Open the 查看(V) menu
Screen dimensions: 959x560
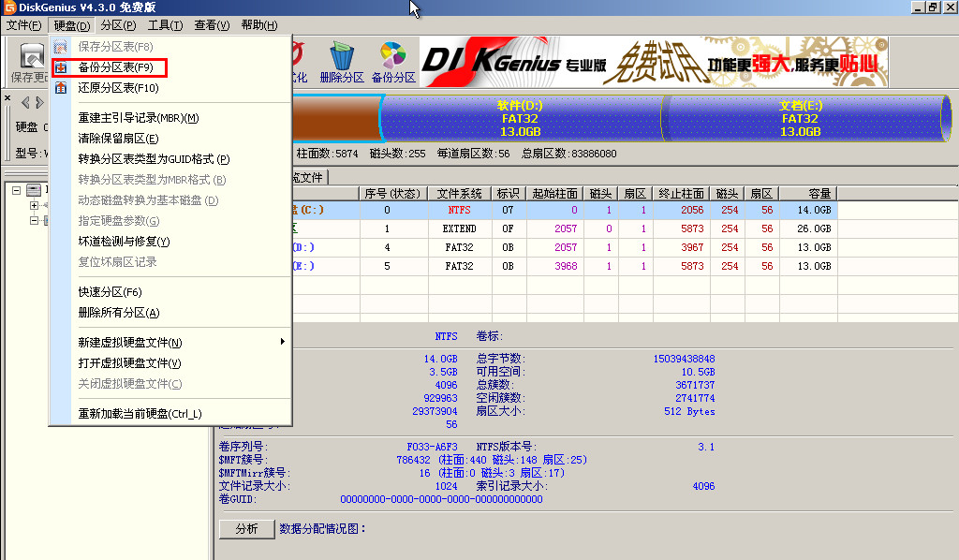[212, 25]
